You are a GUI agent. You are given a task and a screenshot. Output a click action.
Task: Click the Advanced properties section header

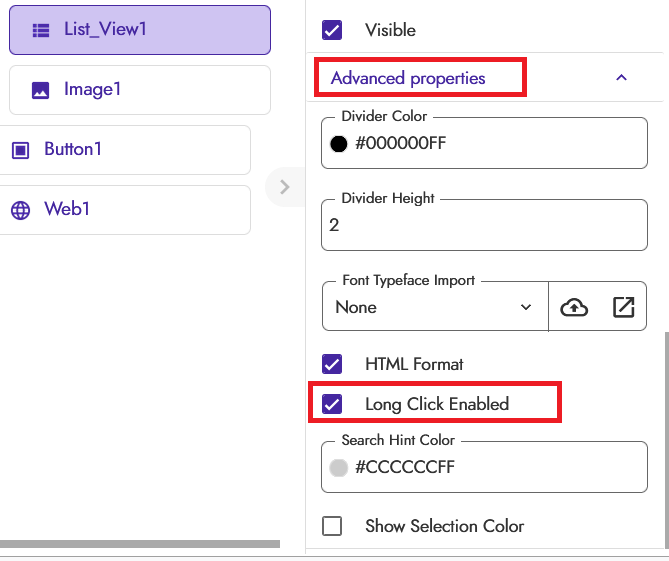408,78
